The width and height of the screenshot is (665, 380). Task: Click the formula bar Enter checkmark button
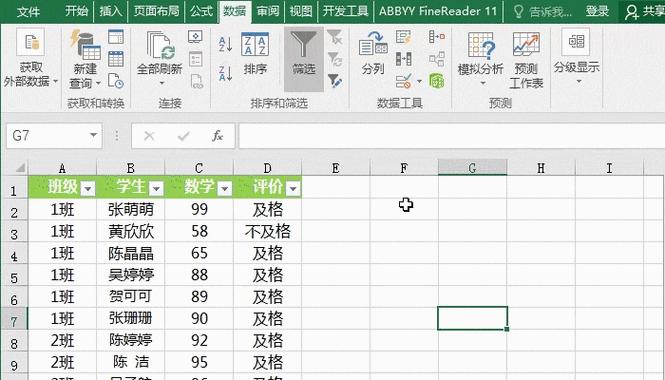click(x=184, y=136)
